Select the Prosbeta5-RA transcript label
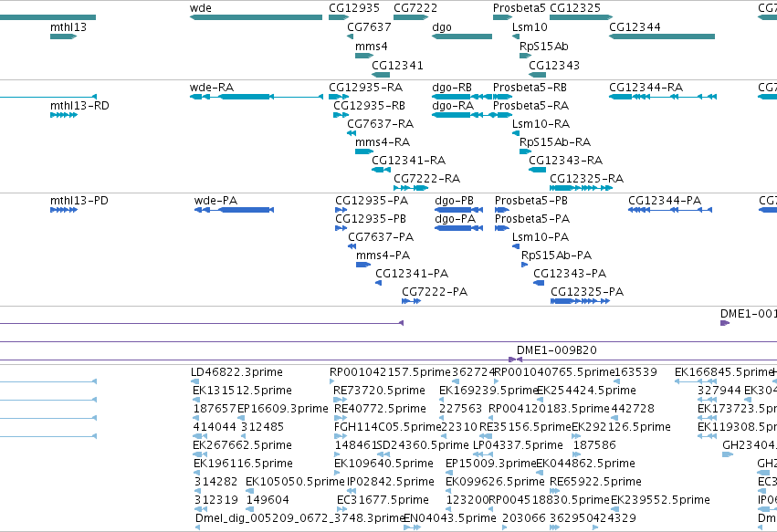The height and width of the screenshot is (532, 777). click(x=530, y=106)
